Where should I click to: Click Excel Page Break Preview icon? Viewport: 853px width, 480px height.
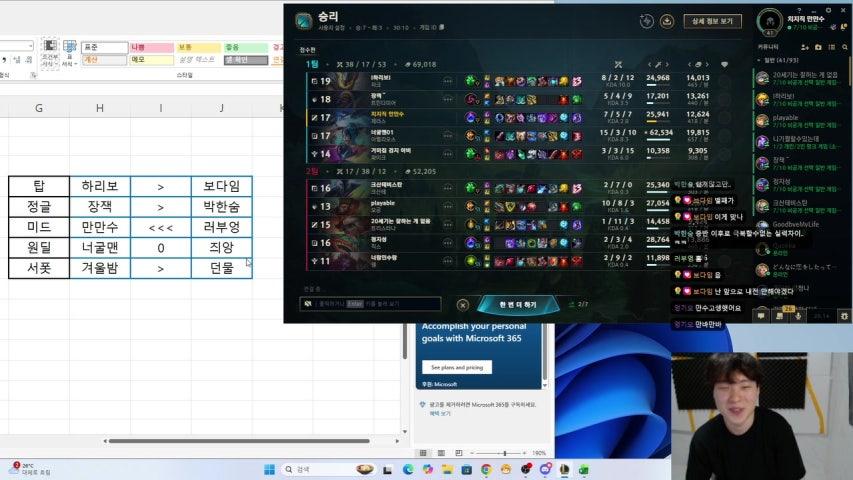point(459,453)
